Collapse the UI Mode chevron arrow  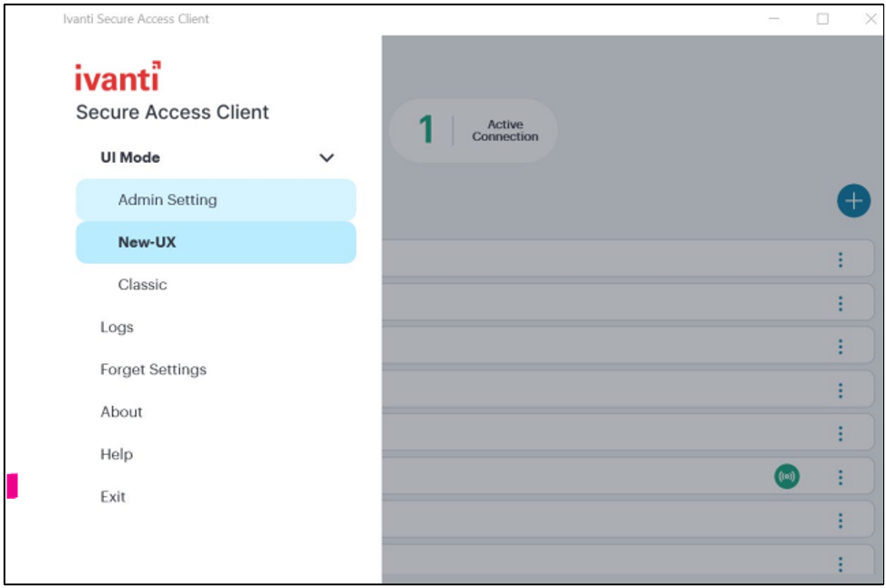[327, 157]
